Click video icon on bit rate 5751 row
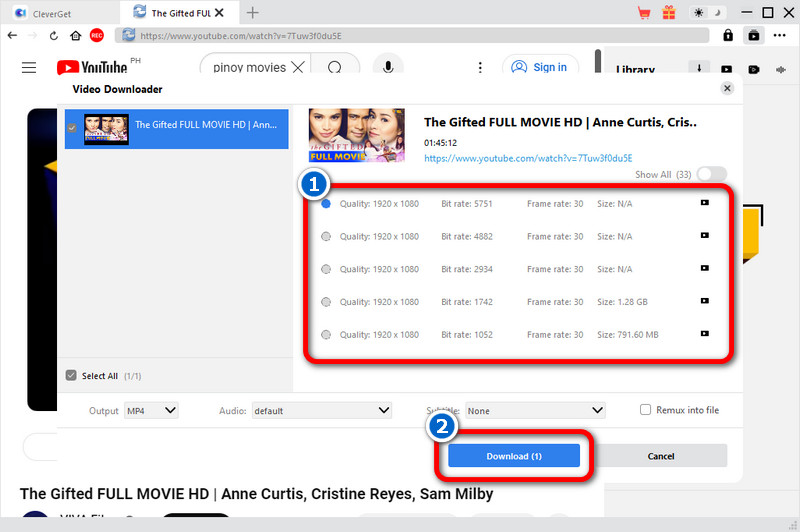800x532 pixels. 705,202
